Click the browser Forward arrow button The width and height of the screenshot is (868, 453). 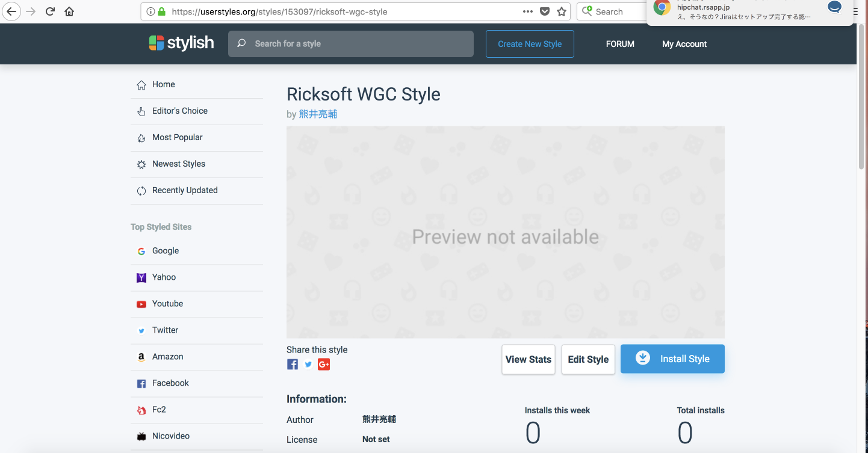(x=31, y=11)
